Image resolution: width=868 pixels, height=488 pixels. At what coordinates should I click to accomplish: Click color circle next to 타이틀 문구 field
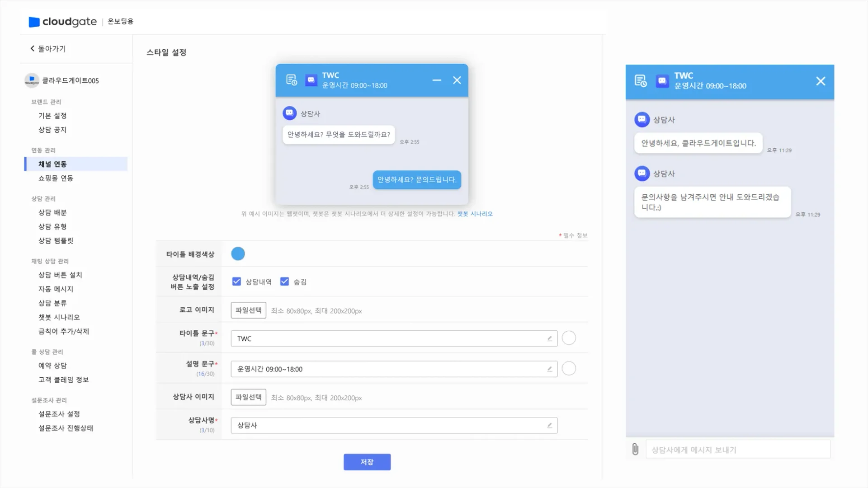pyautogui.click(x=569, y=338)
